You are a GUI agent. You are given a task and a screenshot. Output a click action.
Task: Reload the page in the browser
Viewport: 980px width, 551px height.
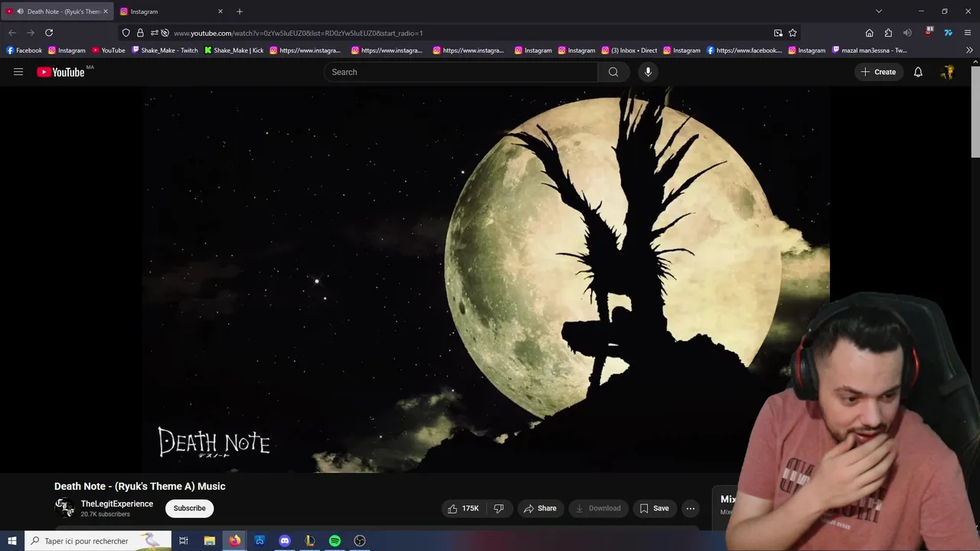point(49,33)
